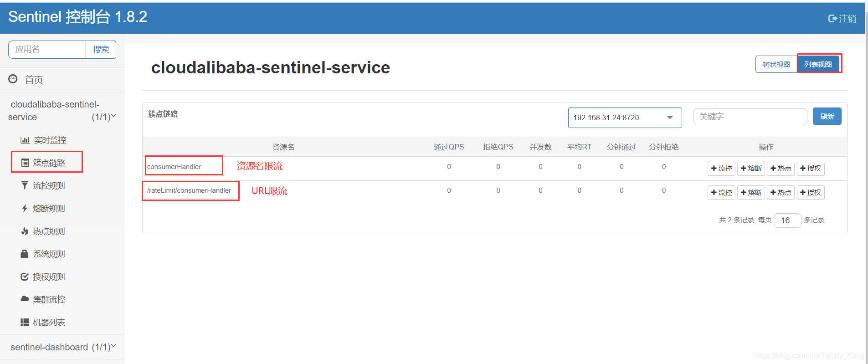Add 授权 rule for consumerHandler
This screenshot has height=364, width=868.
(x=811, y=169)
